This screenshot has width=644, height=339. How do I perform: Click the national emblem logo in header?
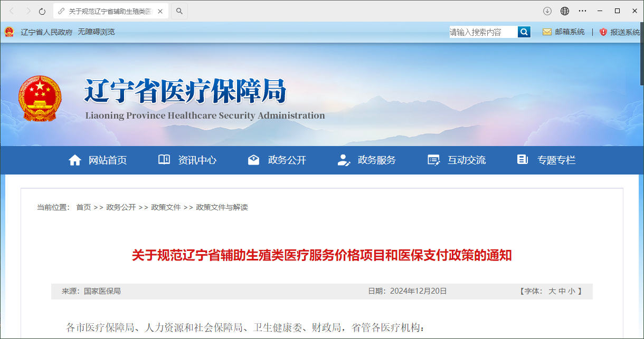click(40, 99)
